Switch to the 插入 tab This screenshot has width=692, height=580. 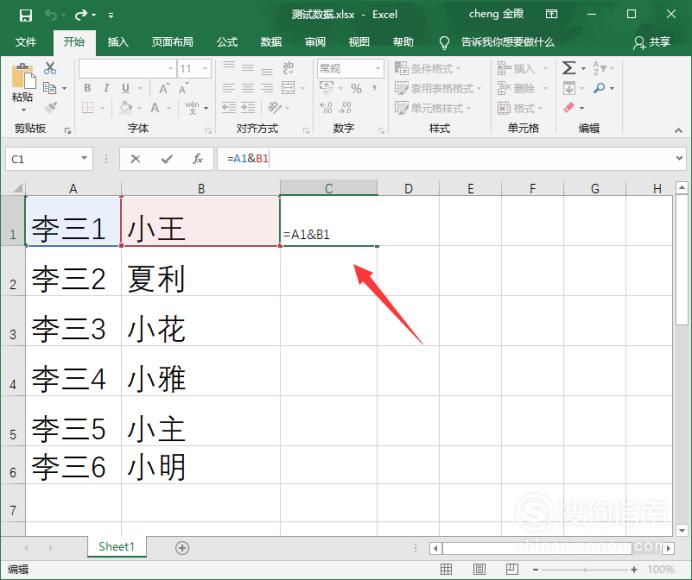click(x=118, y=42)
